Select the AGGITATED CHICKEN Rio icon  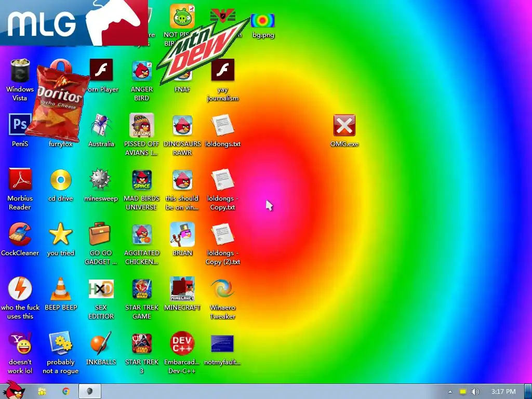[x=141, y=234]
